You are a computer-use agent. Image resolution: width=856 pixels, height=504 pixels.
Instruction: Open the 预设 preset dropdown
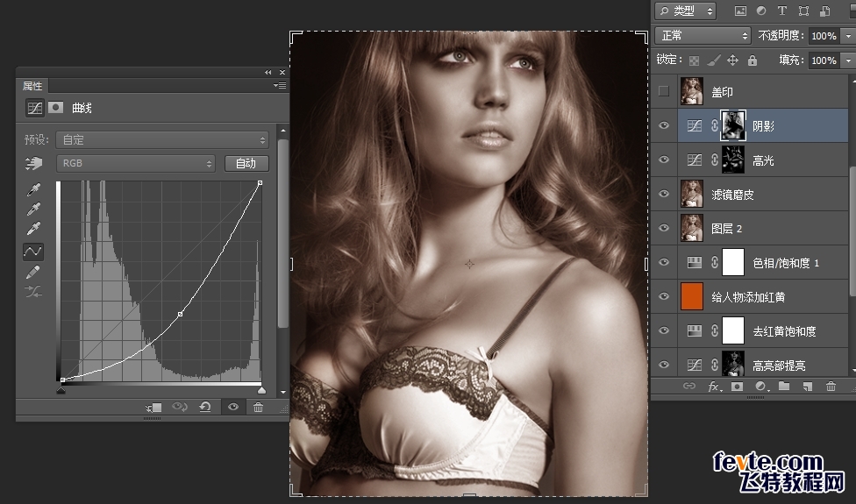(162, 139)
